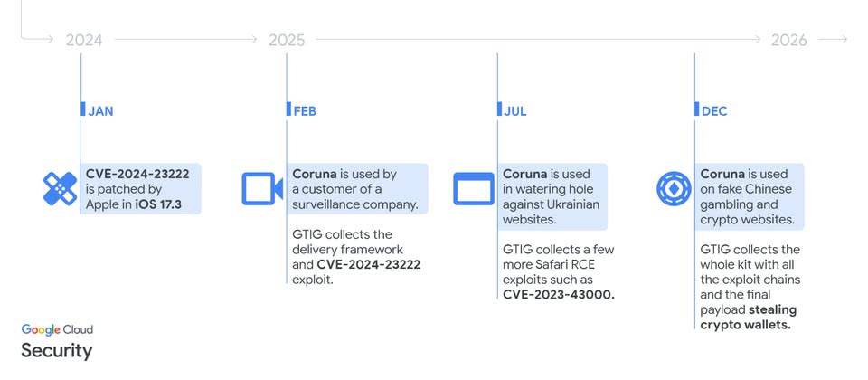This screenshot has width=868, height=380.
Task: Click the surveillance company customer highlight box
Action: (x=357, y=189)
